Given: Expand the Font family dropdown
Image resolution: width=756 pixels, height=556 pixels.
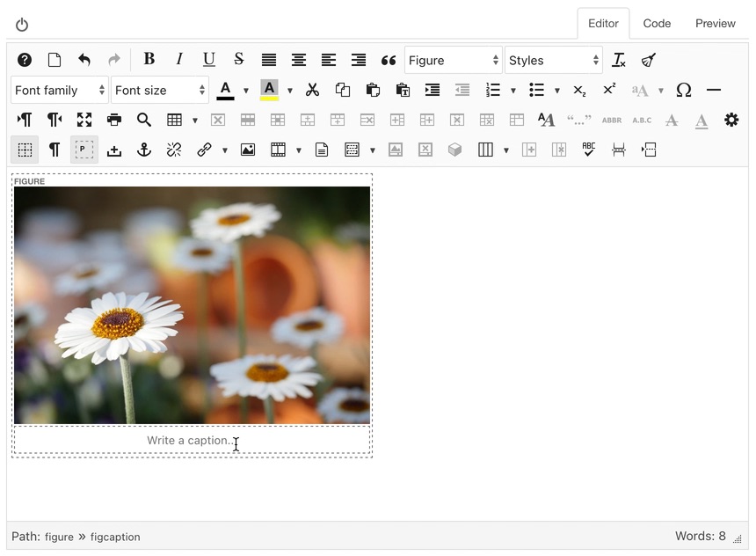Looking at the screenshot, I should 59,90.
